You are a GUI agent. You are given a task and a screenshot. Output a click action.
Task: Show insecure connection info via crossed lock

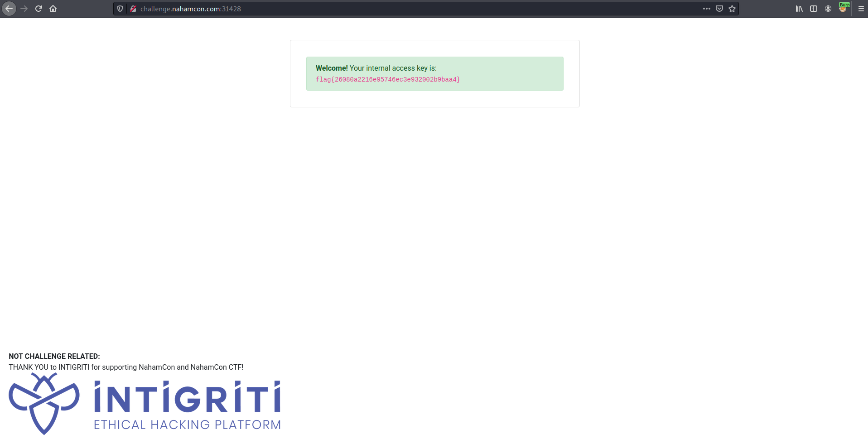133,9
